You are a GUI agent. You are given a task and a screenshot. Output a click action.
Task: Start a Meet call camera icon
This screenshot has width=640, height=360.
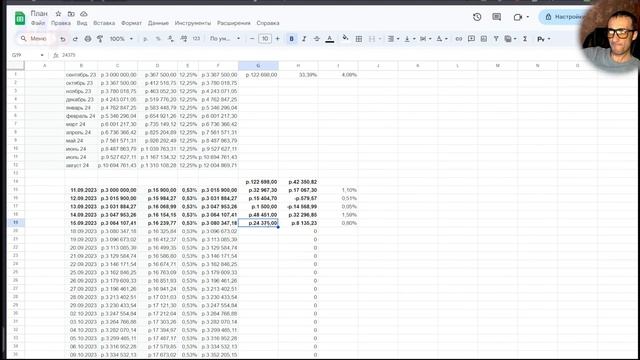(x=518, y=17)
